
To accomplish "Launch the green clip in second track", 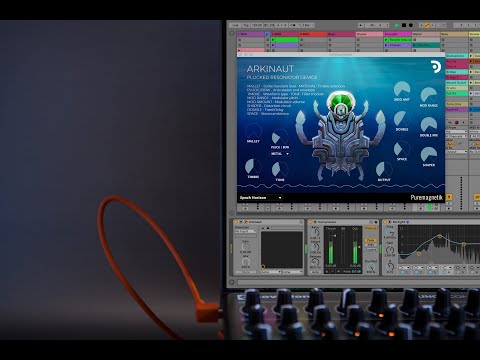I will [285, 40].
